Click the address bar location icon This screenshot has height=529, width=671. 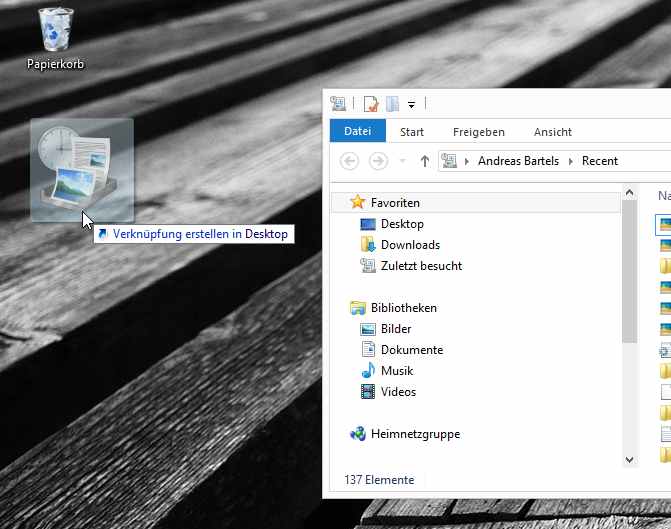tap(449, 161)
